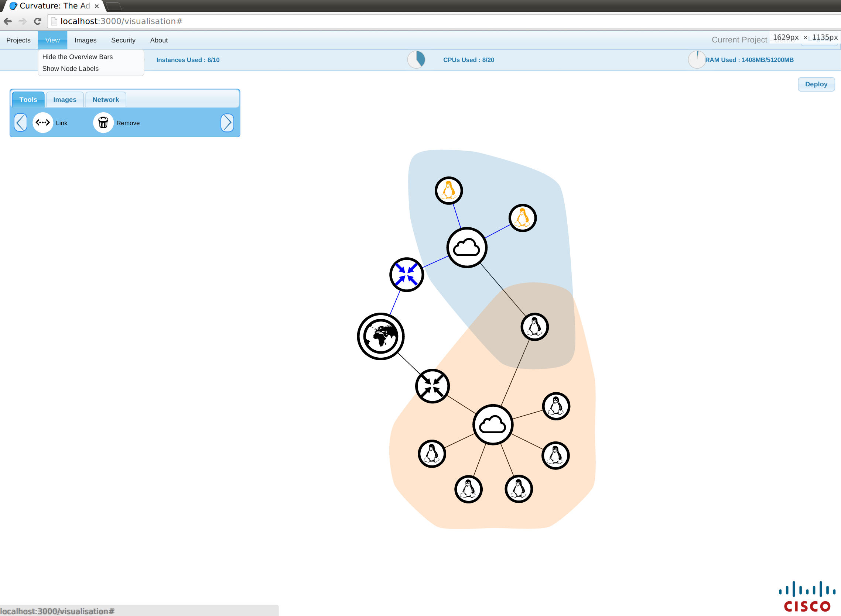Click the penguin node in overlapping regions

point(535,327)
